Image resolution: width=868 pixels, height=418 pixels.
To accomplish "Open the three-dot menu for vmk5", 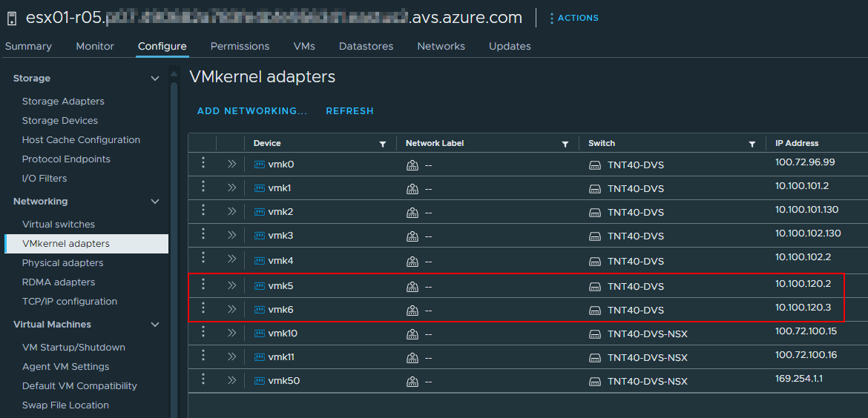I will (x=203, y=284).
